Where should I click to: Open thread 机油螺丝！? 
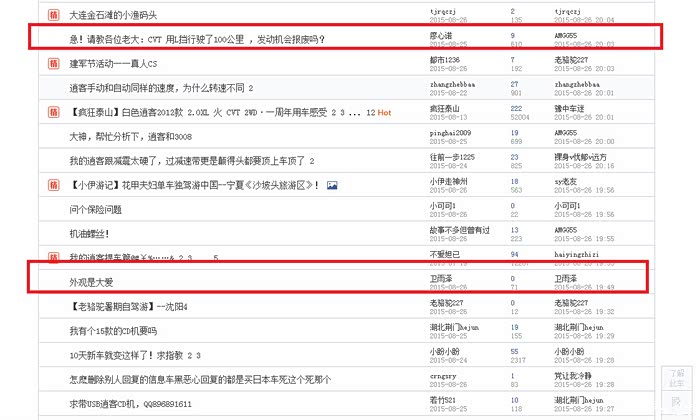coord(89,233)
